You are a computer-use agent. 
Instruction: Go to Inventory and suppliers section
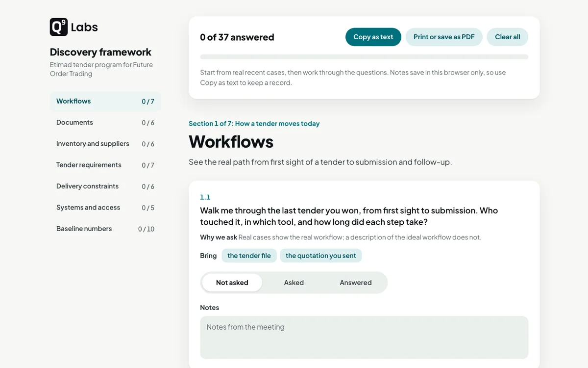point(105,144)
